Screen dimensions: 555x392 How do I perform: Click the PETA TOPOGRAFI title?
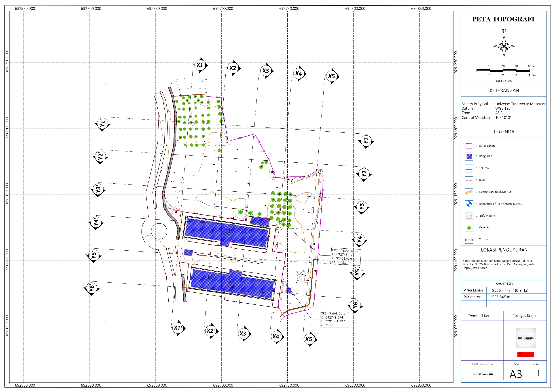click(x=504, y=19)
